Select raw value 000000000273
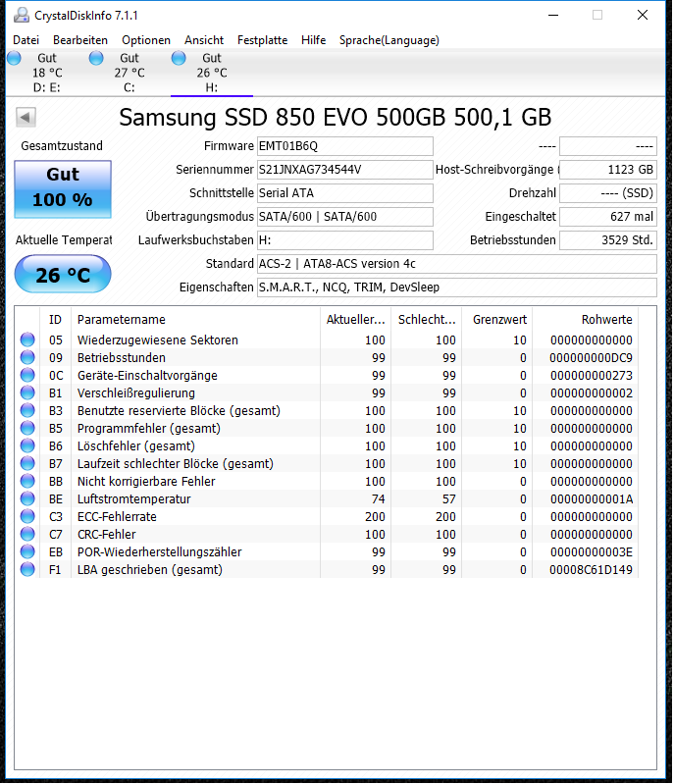Image resolution: width=674 pixels, height=784 pixels. (591, 375)
